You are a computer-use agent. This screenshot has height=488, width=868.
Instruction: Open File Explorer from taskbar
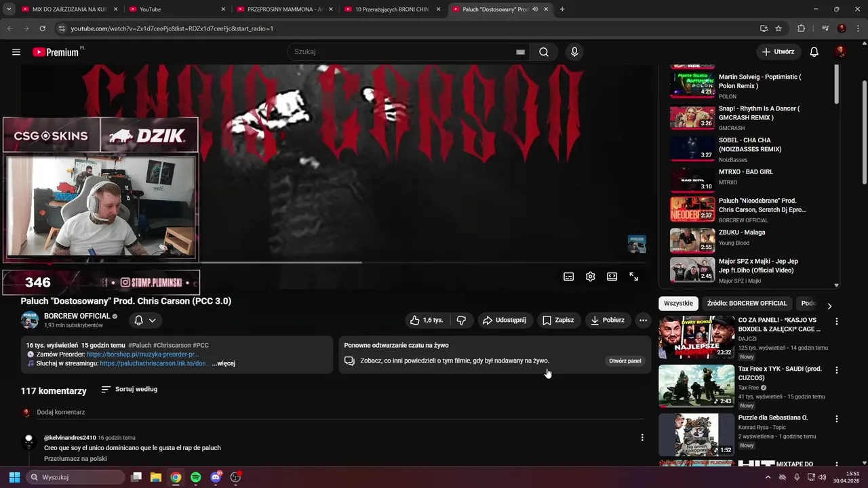coord(155,477)
